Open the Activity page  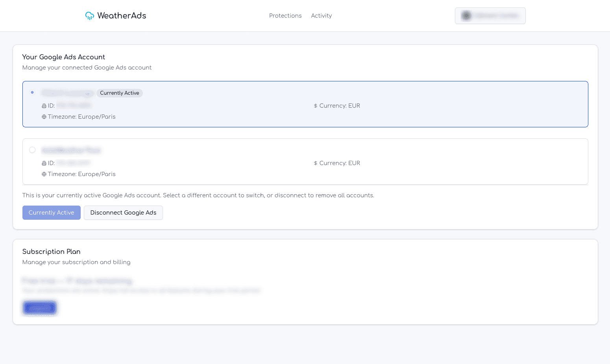click(321, 15)
